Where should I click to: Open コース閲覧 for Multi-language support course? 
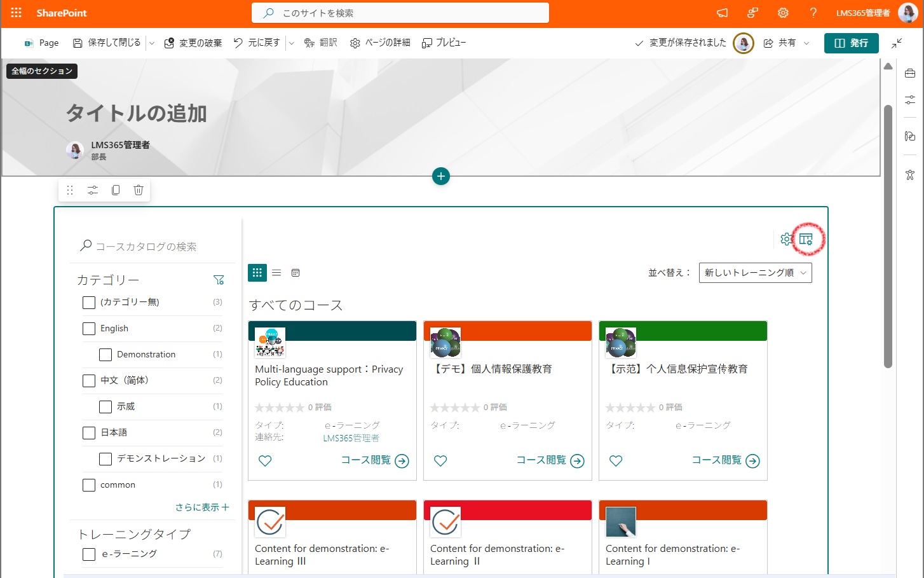pos(375,460)
